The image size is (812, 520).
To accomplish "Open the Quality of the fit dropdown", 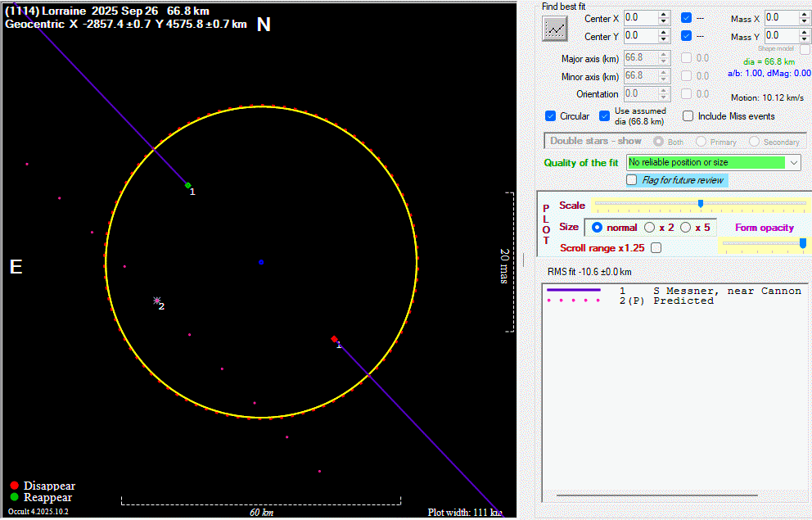I will [x=793, y=163].
